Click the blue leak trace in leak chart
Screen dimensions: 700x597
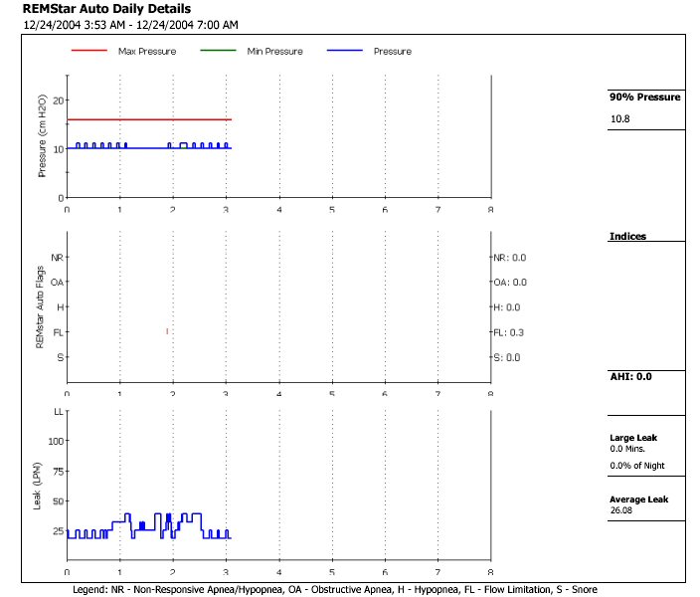[x=149, y=526]
